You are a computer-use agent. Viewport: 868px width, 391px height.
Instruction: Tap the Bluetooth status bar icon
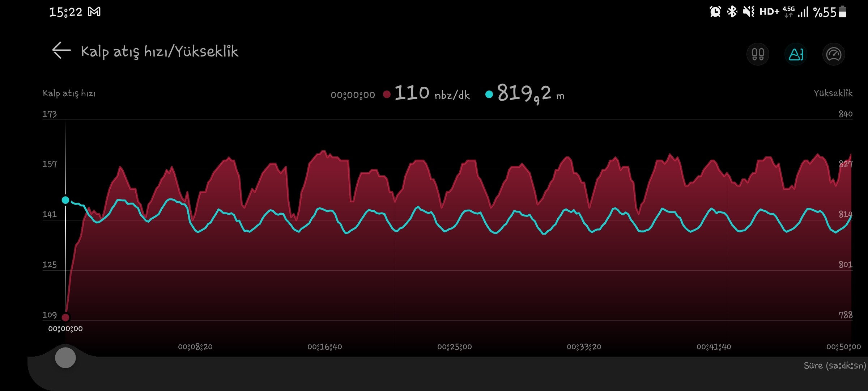tap(732, 12)
